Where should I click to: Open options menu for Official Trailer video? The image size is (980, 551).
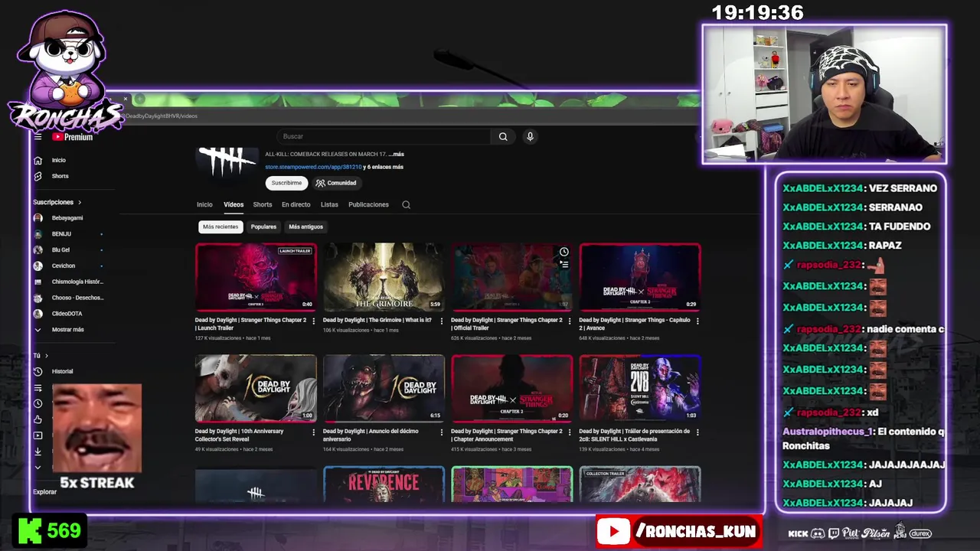pyautogui.click(x=569, y=321)
